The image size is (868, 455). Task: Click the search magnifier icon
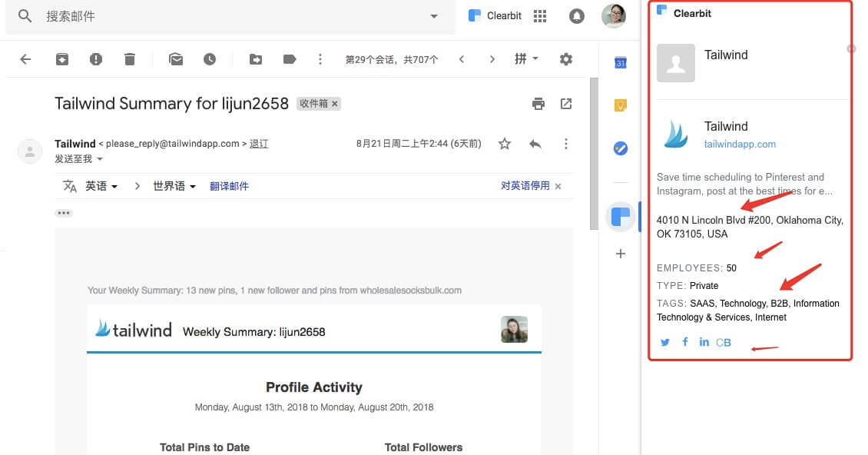(25, 16)
